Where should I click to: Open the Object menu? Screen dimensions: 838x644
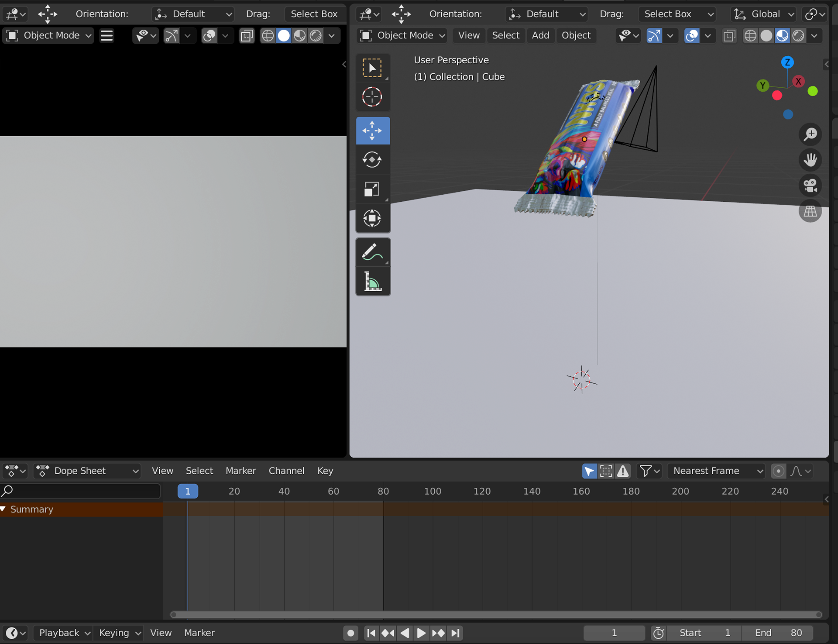pyautogui.click(x=576, y=35)
